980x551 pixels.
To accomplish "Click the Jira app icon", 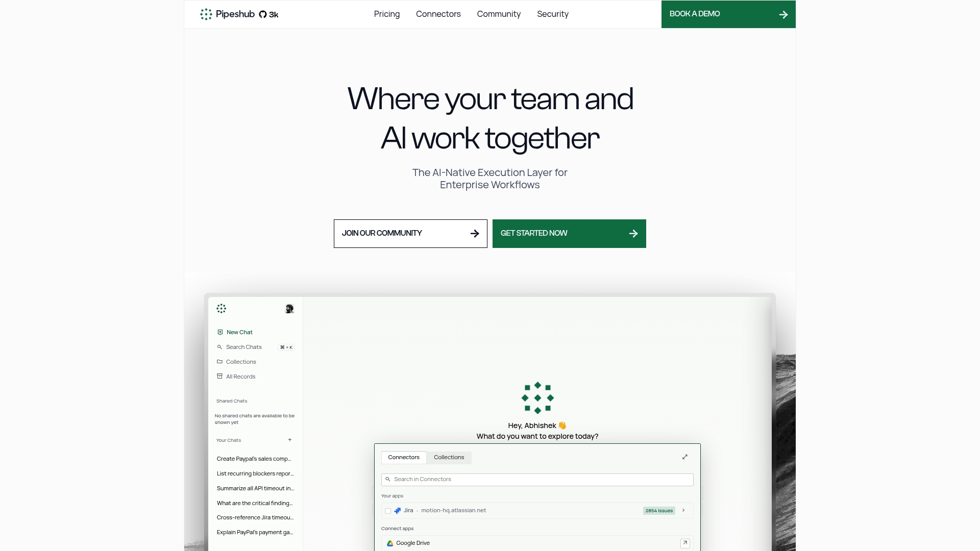I will coord(398,511).
